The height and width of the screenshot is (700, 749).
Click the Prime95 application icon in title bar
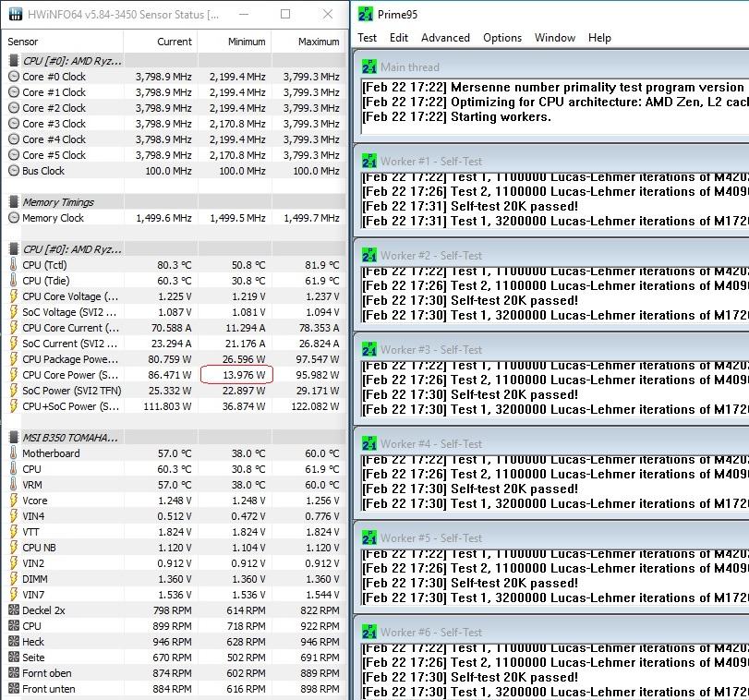366,15
